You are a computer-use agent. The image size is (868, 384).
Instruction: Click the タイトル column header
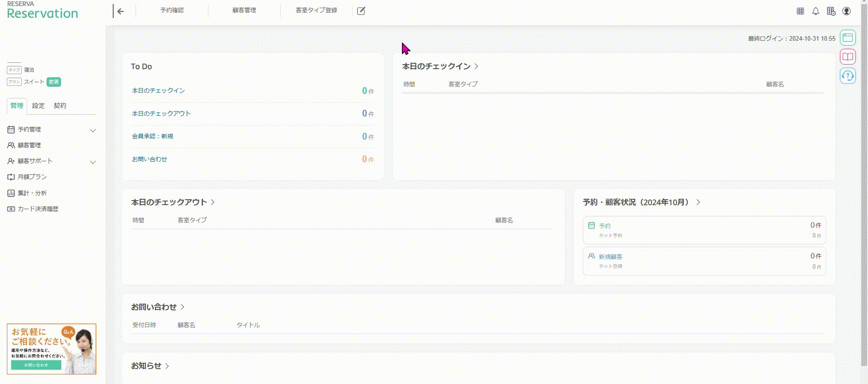click(248, 325)
